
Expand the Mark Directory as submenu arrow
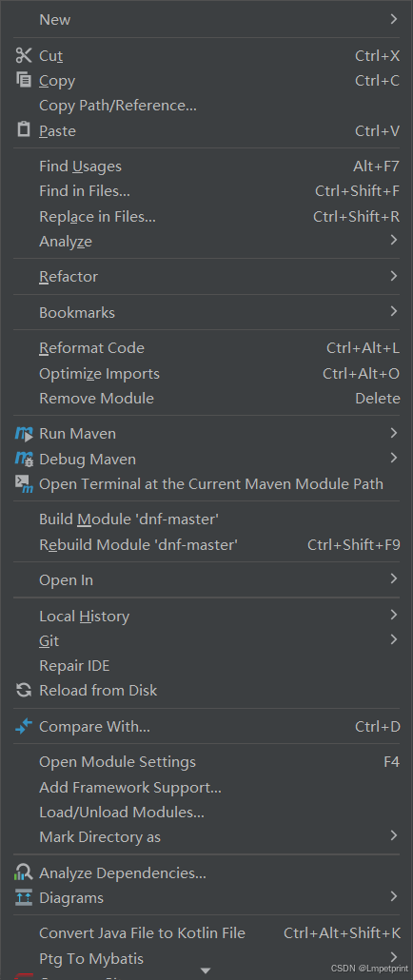(x=394, y=835)
